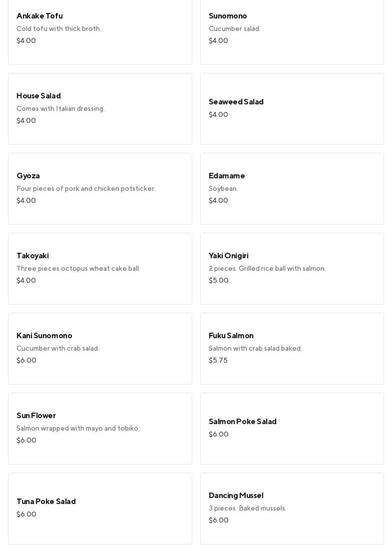Choose the Salmon Poke Salad card
This screenshot has width=392, height=551.
pos(292,428)
